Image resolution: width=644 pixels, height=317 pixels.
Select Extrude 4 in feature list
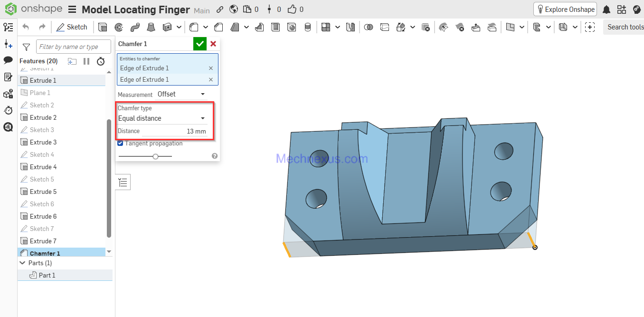43,167
